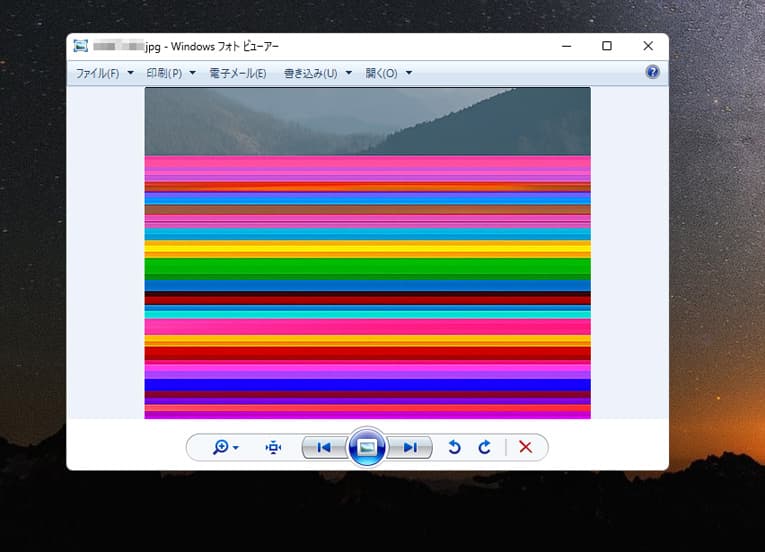Click the blue help question mark icon
Viewport: 765px width, 552px height.
652,72
